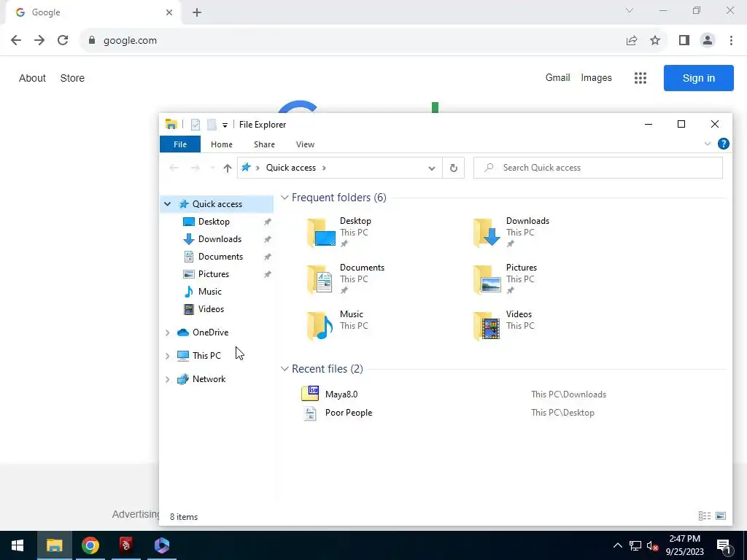Open the Home ribbon tab
Viewport: 747px width, 560px height.
pos(222,144)
